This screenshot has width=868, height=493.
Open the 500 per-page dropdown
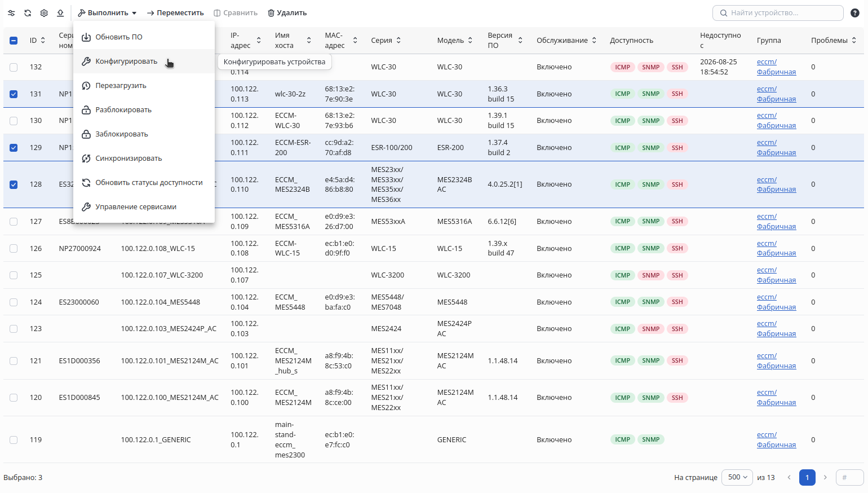[738, 477]
